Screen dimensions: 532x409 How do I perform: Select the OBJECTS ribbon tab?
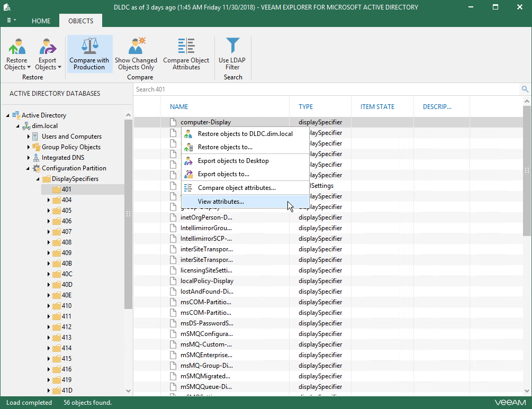click(x=81, y=21)
